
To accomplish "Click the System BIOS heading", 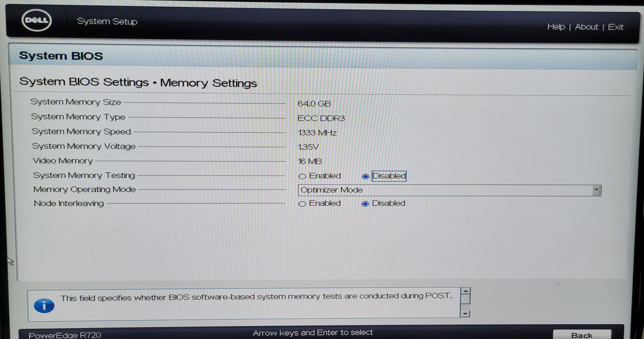I will [61, 56].
